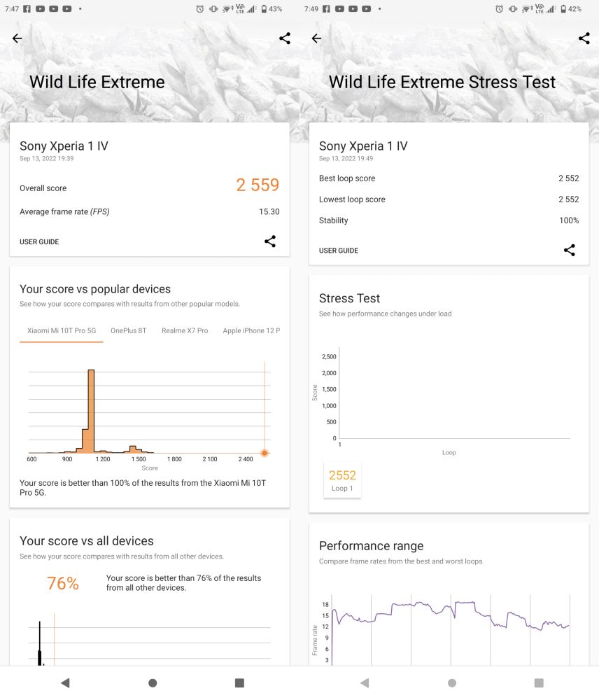Viewport: 599px width, 700px height.
Task: Tap the Wild Life Extreme Stress Test title
Action: click(x=442, y=82)
